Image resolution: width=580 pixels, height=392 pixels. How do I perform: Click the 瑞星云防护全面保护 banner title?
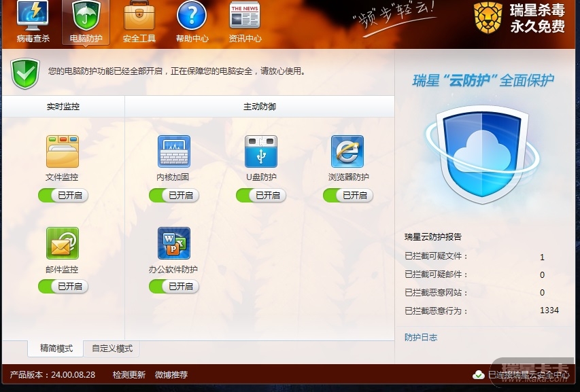[483, 80]
